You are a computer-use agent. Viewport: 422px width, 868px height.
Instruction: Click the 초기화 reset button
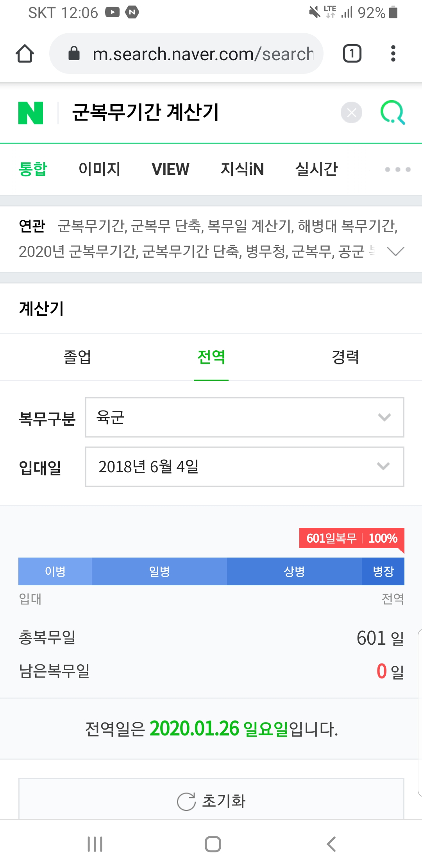211,801
